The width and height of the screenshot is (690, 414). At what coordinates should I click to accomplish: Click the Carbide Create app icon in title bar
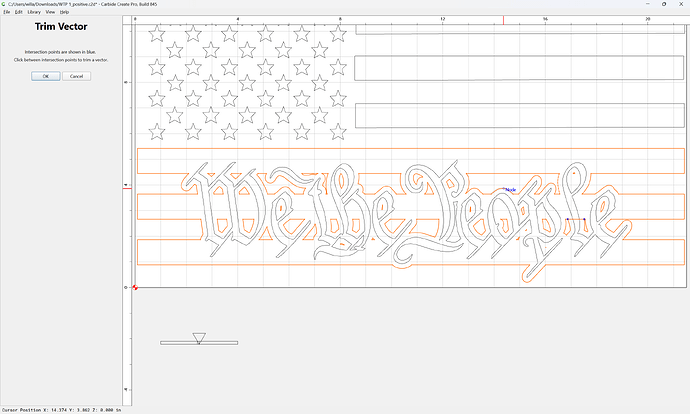pos(4,4)
